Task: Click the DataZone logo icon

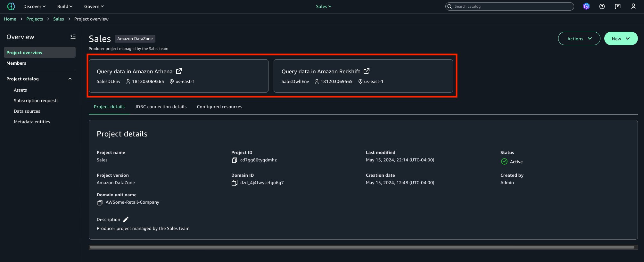Action: [x=11, y=6]
